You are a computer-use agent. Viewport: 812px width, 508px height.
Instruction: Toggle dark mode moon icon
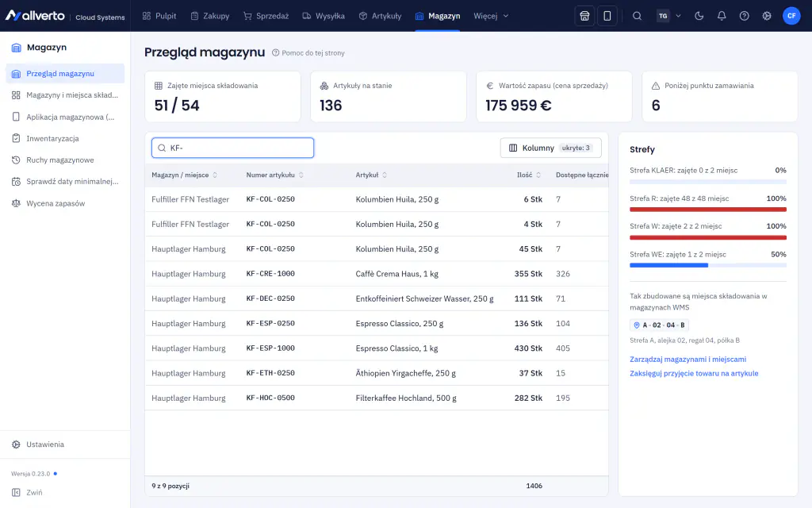699,16
